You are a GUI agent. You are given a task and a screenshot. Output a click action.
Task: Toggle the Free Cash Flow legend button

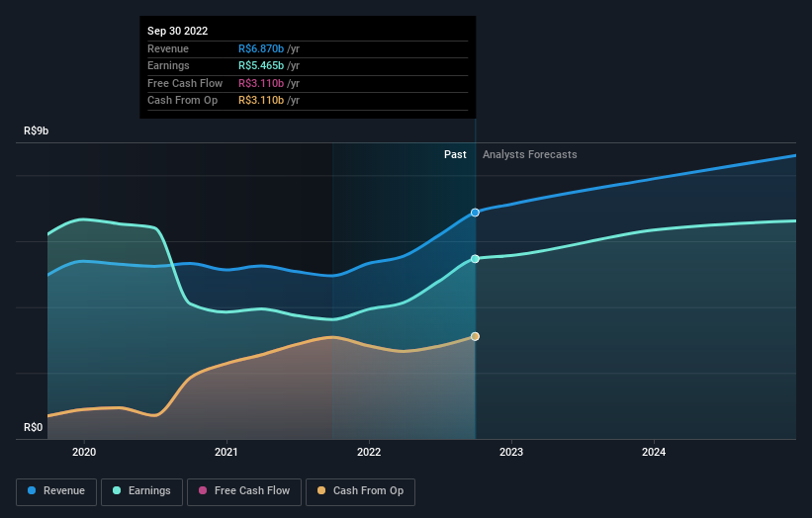coord(244,491)
